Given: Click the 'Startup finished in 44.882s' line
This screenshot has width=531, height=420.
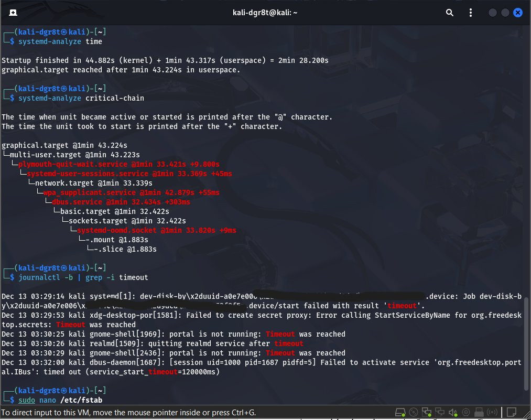Looking at the screenshot, I should pyautogui.click(x=165, y=60).
